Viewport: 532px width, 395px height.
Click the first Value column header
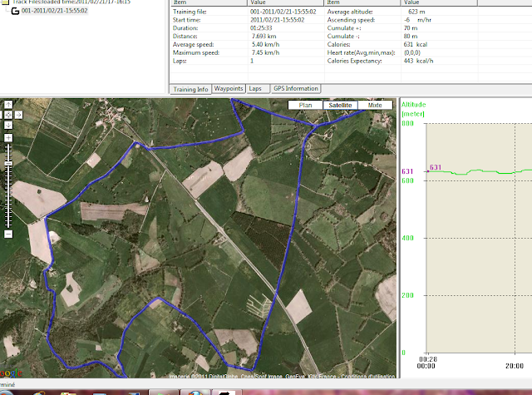tap(286, 2)
